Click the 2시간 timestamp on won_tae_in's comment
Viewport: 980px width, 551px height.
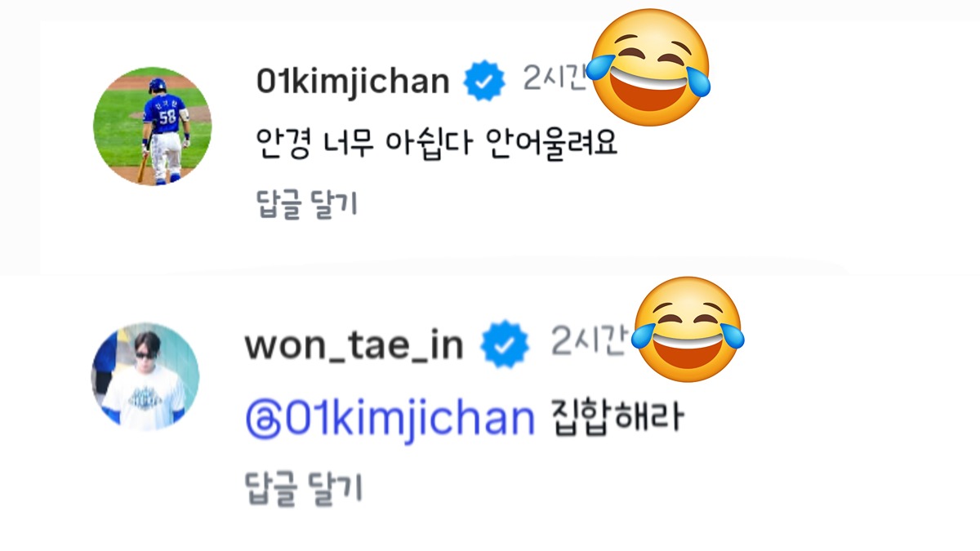[x=589, y=342]
